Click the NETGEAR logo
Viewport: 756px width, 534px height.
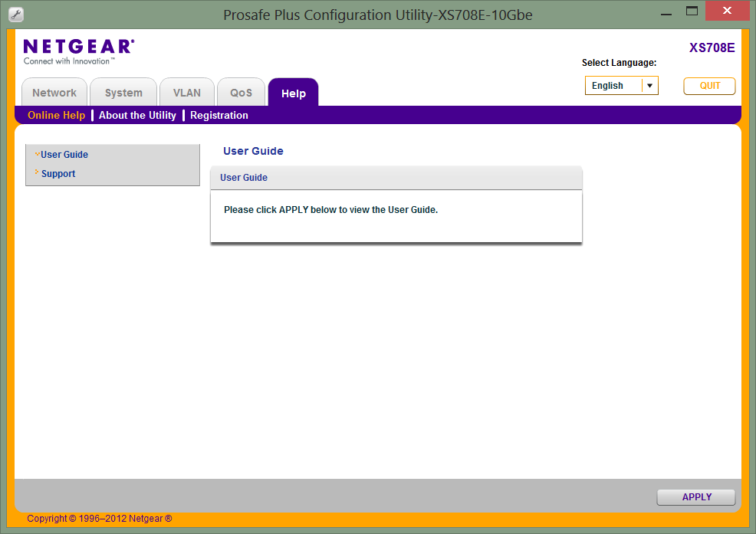[78, 51]
